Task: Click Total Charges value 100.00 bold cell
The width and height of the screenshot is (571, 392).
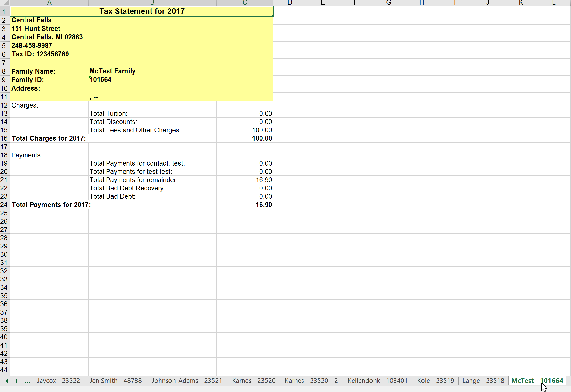Action: 262,138
